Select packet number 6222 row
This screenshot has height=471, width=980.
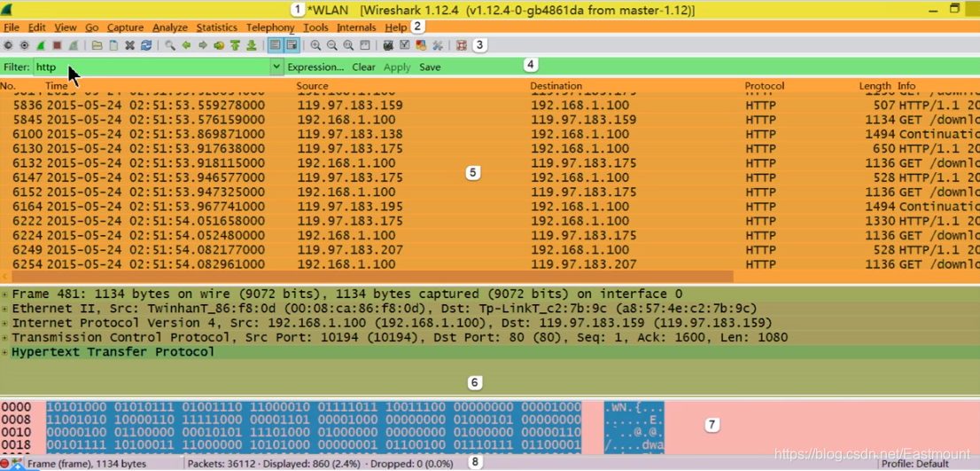tap(490, 221)
